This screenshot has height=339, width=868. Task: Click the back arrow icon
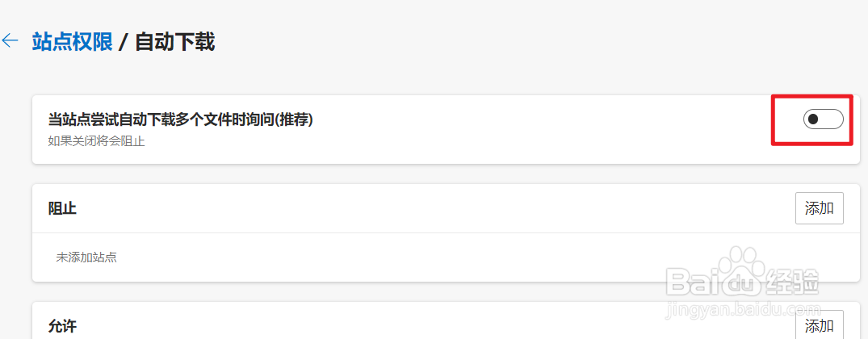10,41
